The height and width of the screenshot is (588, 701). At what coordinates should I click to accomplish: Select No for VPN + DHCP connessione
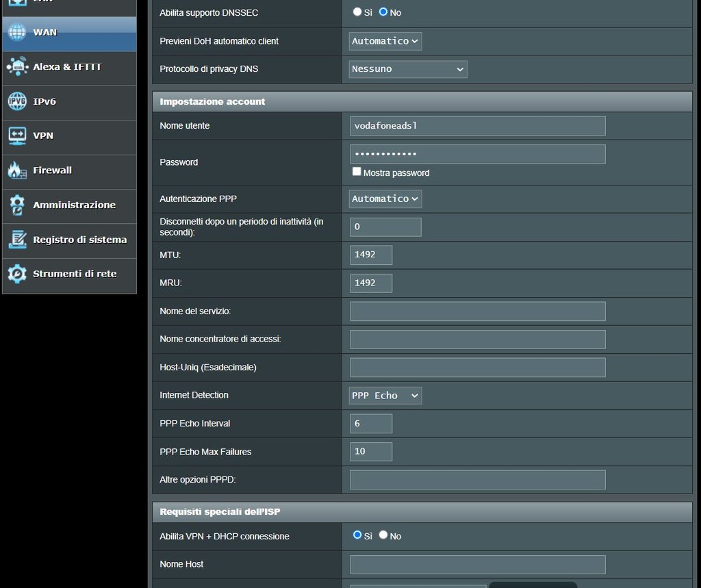click(x=383, y=535)
